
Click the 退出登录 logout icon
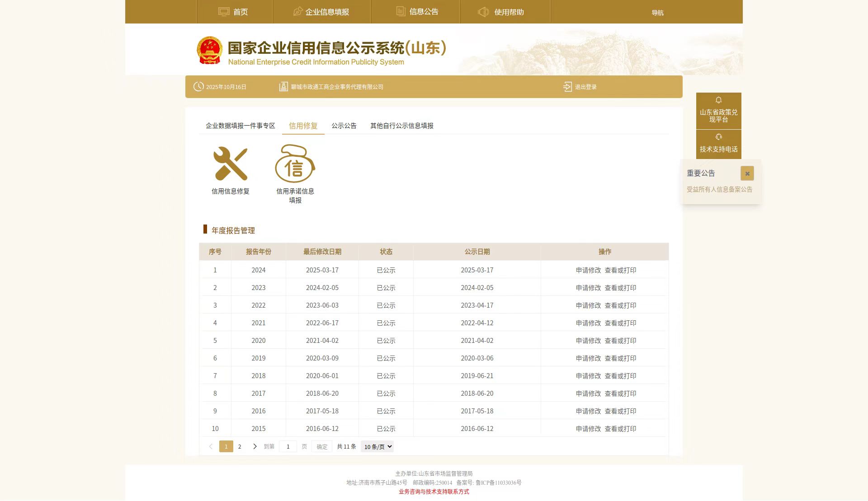point(567,86)
